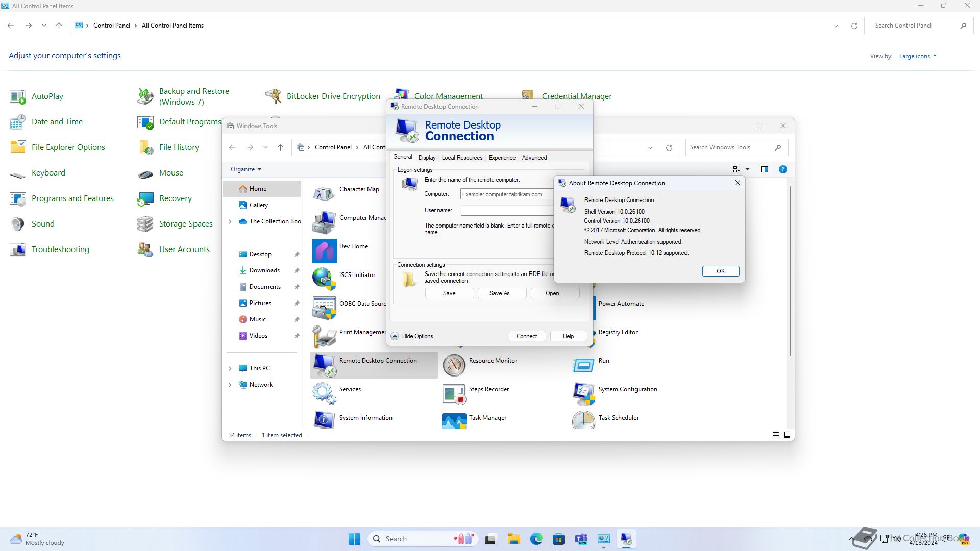Open the view layout options dropdown arrow
980x551 pixels.
[748, 169]
